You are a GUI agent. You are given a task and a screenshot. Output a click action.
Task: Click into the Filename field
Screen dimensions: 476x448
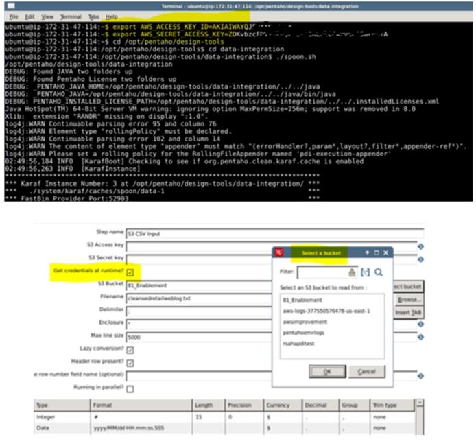[x=199, y=298]
